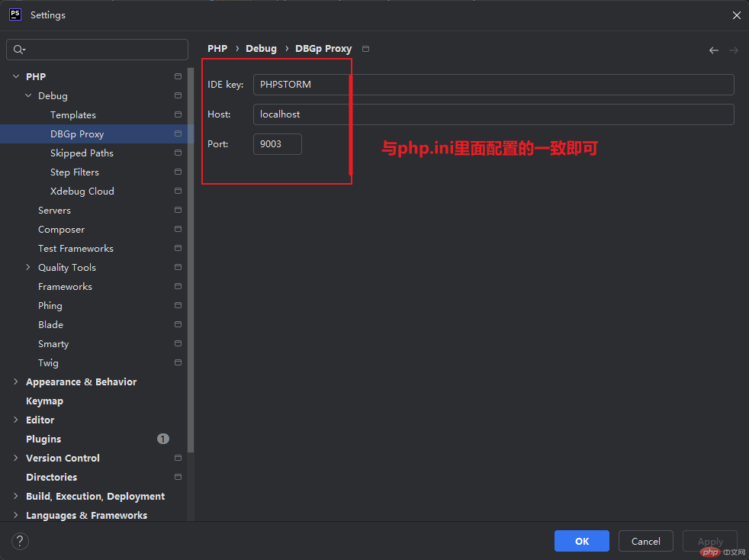The width and height of the screenshot is (749, 560).
Task: Focus the settings search field
Action: pos(97,50)
